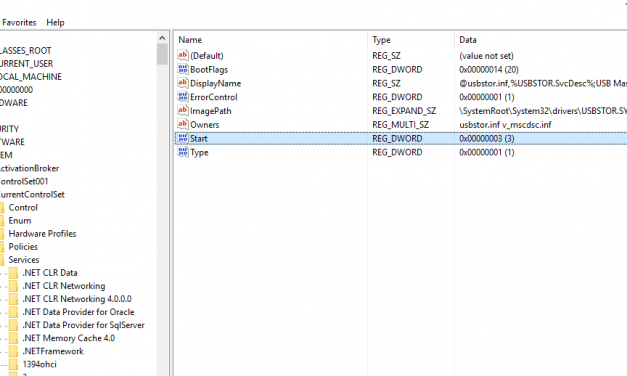Click the BootFlags DWORD icon
627x376 pixels.
pyautogui.click(x=183, y=69)
